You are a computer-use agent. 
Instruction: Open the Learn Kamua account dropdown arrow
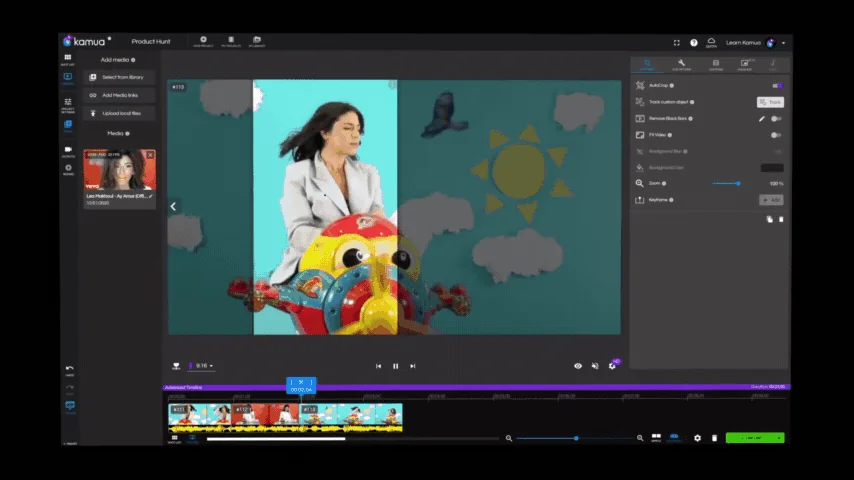point(784,43)
